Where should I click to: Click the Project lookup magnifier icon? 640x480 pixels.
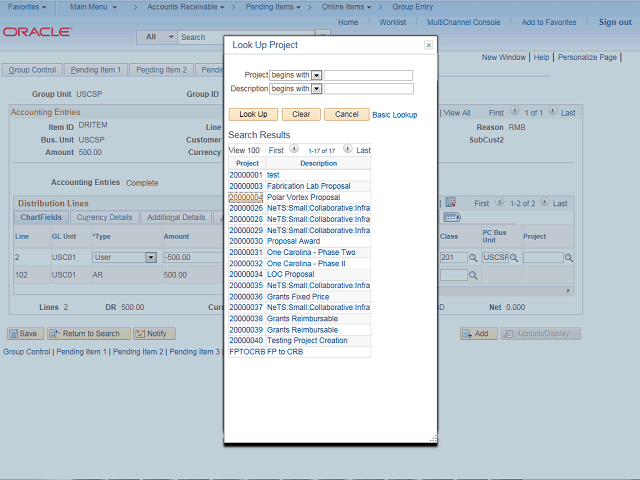[569, 258]
